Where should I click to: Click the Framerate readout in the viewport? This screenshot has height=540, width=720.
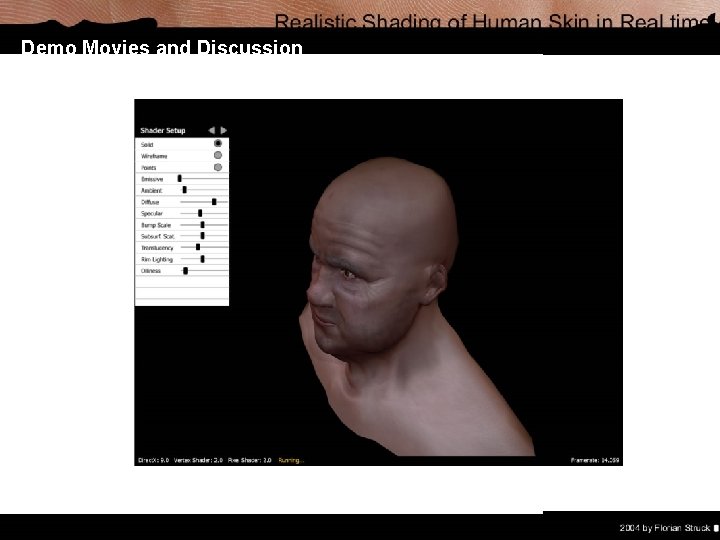click(595, 460)
